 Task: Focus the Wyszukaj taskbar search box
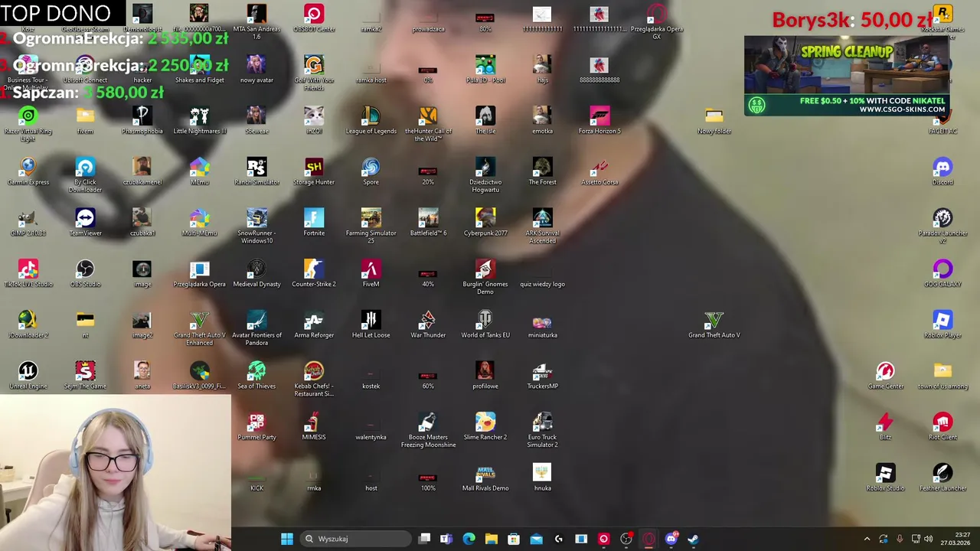tap(355, 539)
